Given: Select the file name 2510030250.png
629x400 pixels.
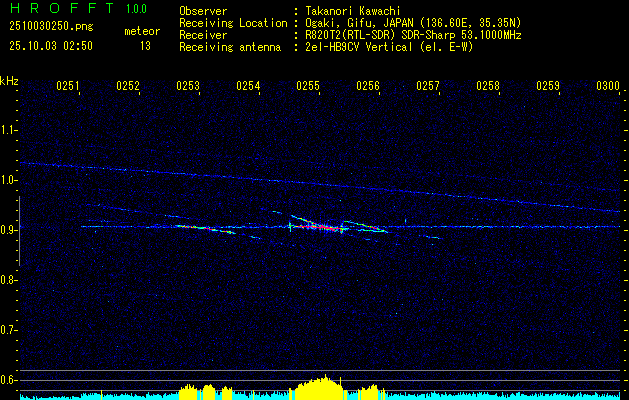Looking at the screenshot, I should coord(51,27).
